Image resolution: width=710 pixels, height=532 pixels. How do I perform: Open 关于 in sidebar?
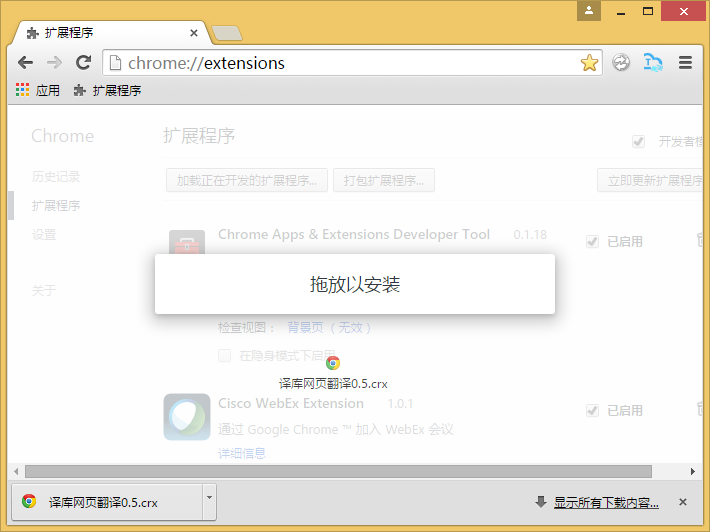pos(44,290)
